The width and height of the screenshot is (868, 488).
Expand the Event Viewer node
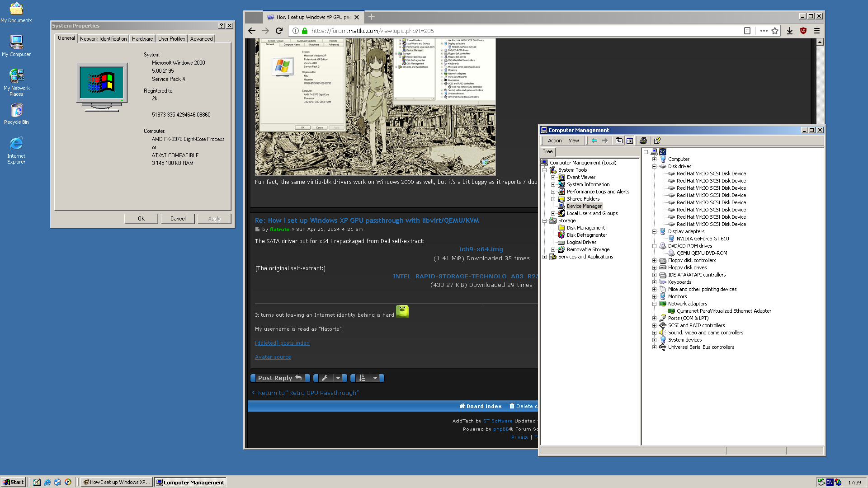553,177
